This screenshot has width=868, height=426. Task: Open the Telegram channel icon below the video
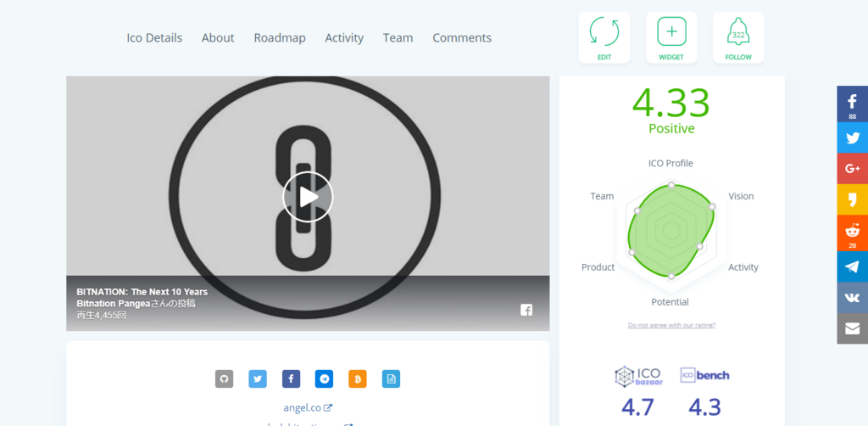pyautogui.click(x=325, y=379)
